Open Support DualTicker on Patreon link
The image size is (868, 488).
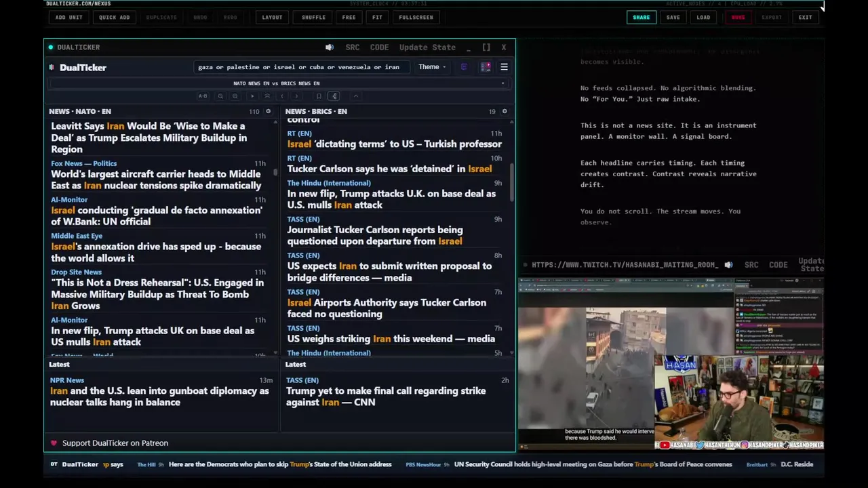[x=115, y=443]
